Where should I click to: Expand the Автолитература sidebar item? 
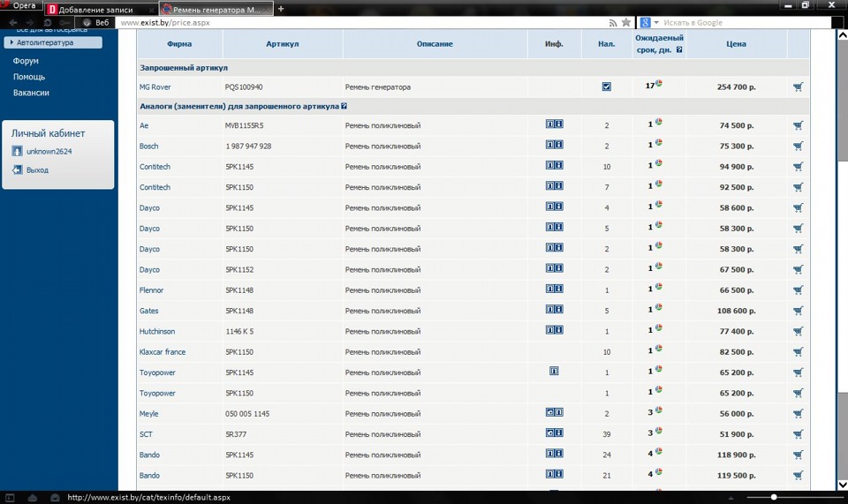[53, 42]
